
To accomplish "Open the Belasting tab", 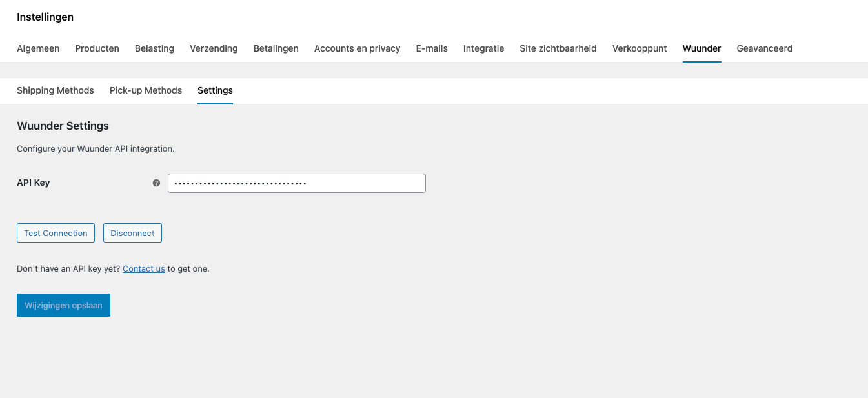I will point(154,48).
